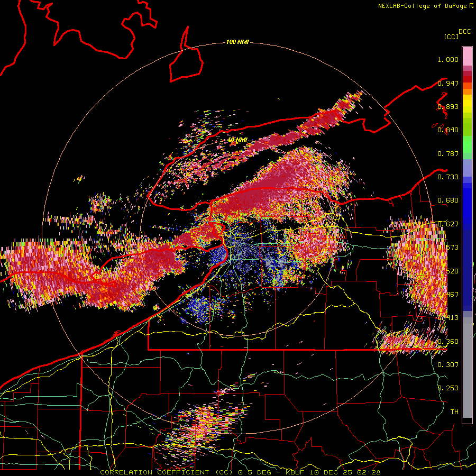The height and width of the screenshot is (476, 476).
Task: Click the 50 NMI range ring label
Action: click(237, 140)
